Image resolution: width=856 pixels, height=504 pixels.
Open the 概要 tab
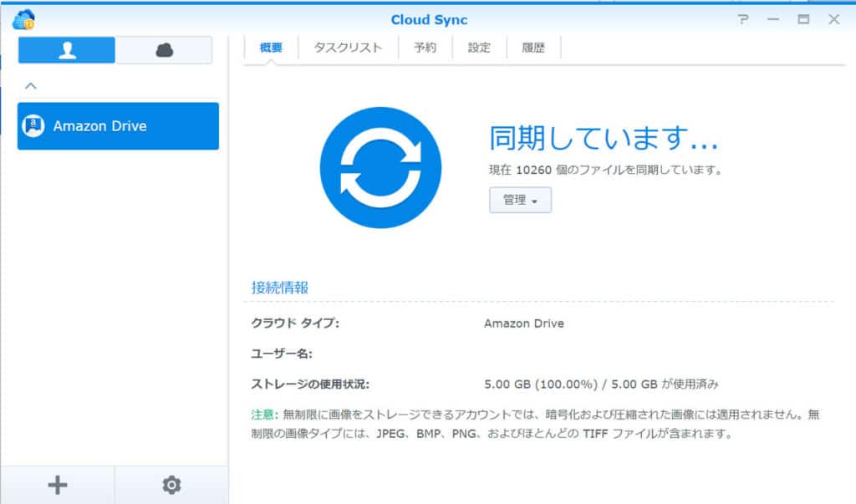coord(271,48)
